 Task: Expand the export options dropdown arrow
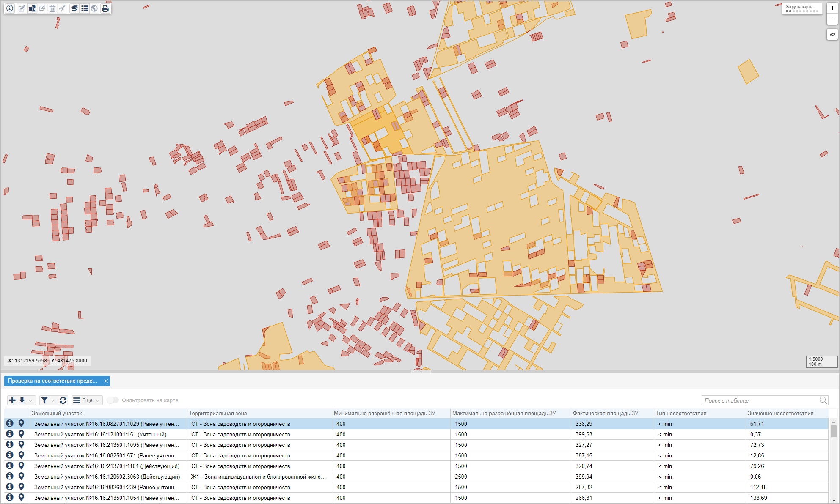[x=30, y=400]
